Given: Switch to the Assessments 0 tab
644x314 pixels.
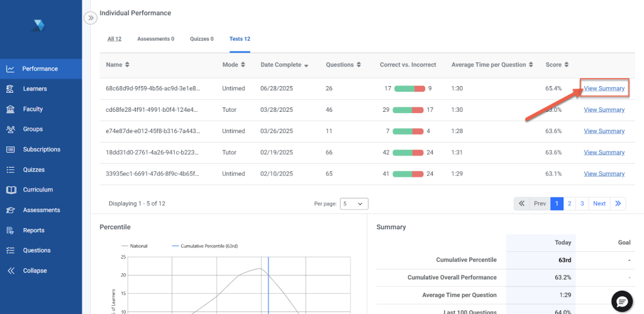Looking at the screenshot, I should (x=155, y=39).
